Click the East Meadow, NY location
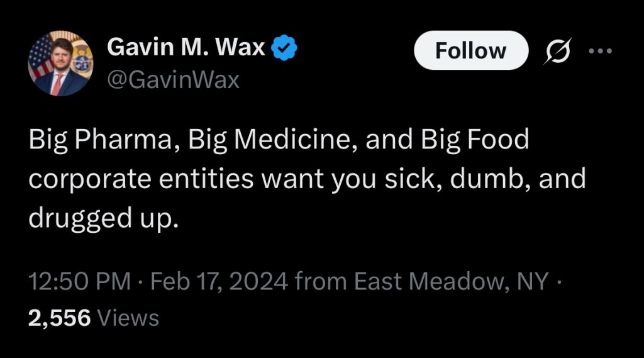 (451, 281)
